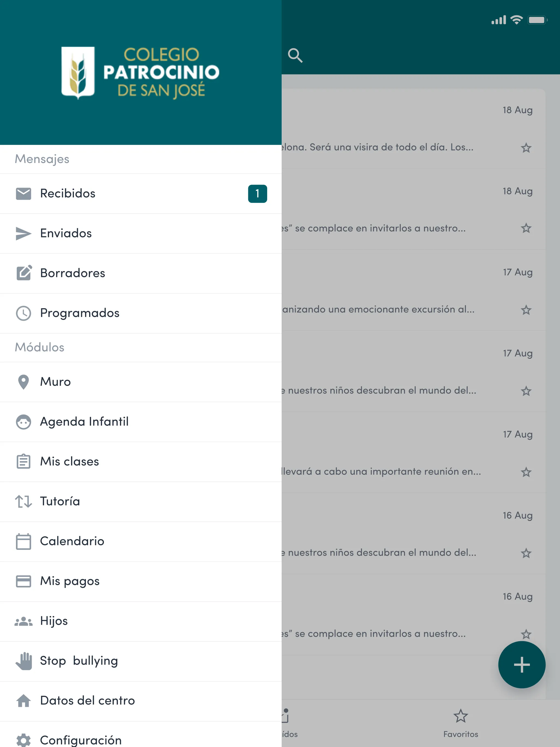Viewport: 560px width, 747px height.
Task: Open Agenda Infantil module
Action: click(84, 421)
